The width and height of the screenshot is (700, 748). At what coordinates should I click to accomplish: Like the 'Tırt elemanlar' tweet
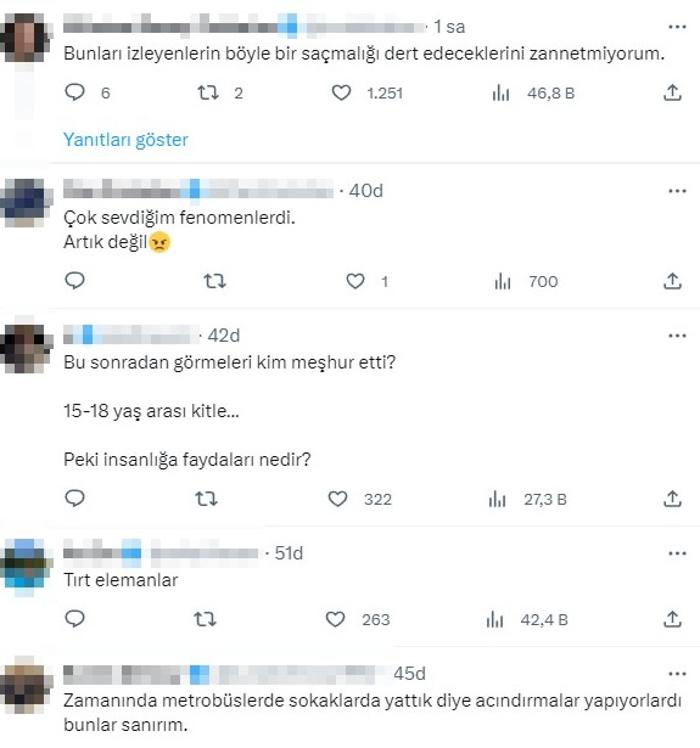click(x=335, y=619)
